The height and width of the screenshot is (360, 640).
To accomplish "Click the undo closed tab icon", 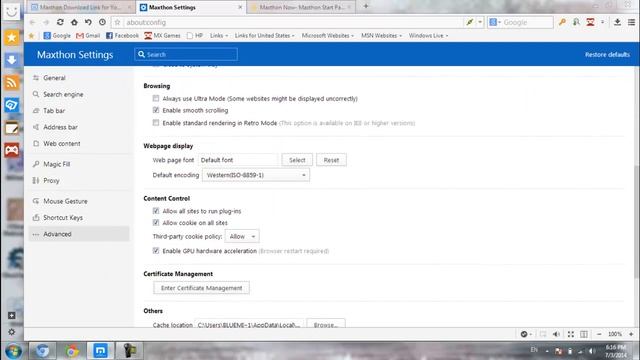I will [x=88, y=22].
